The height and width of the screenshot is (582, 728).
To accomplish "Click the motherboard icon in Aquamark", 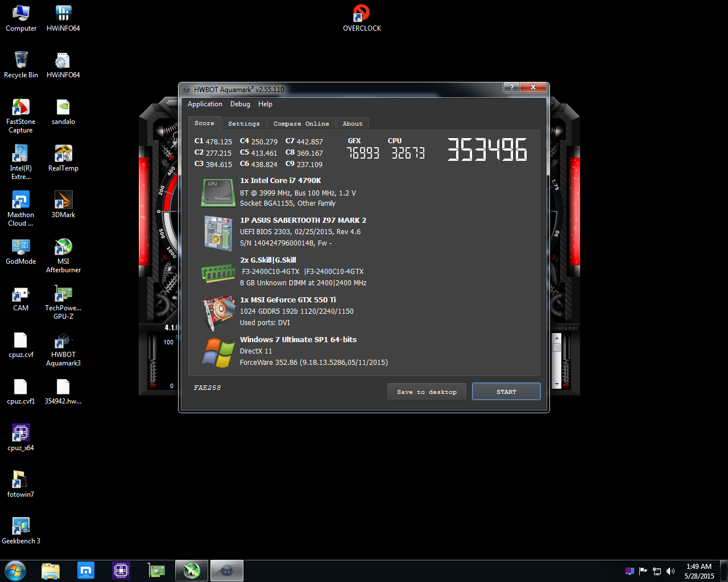I will (218, 232).
